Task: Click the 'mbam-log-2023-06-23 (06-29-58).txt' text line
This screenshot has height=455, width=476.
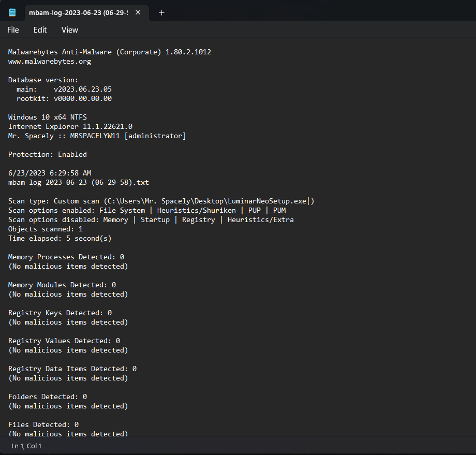Action: tap(79, 182)
